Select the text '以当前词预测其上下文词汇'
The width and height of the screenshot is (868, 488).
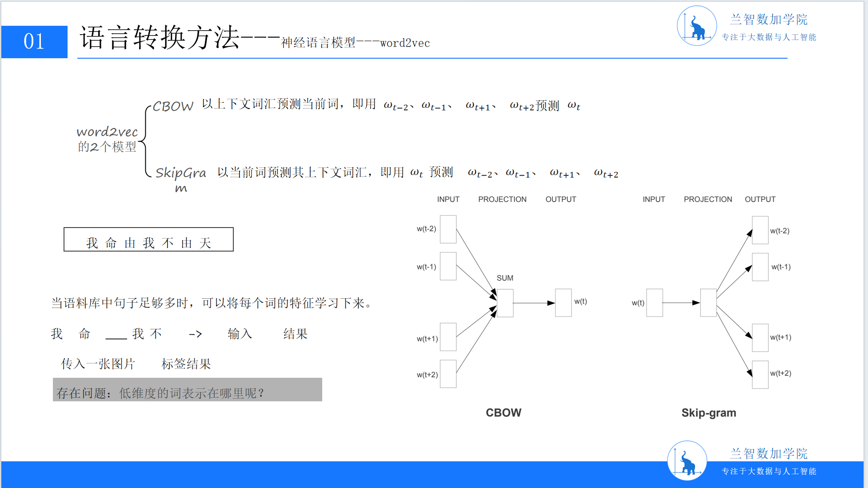click(292, 172)
